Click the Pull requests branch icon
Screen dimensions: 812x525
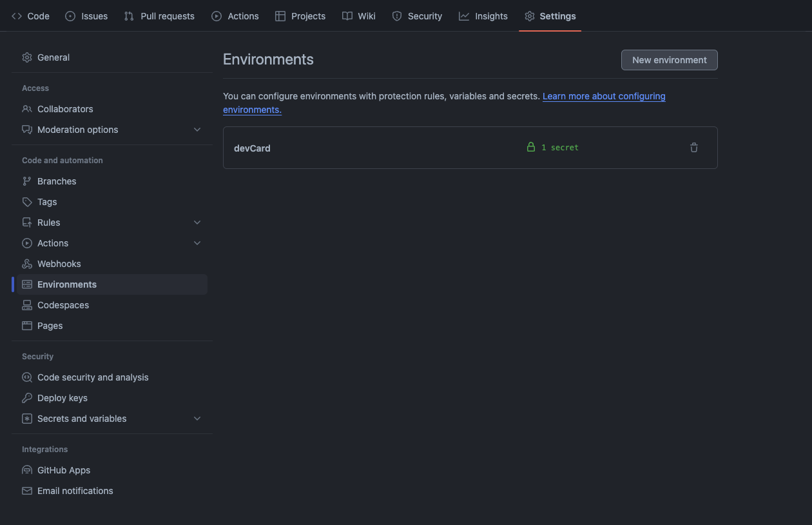(x=130, y=16)
